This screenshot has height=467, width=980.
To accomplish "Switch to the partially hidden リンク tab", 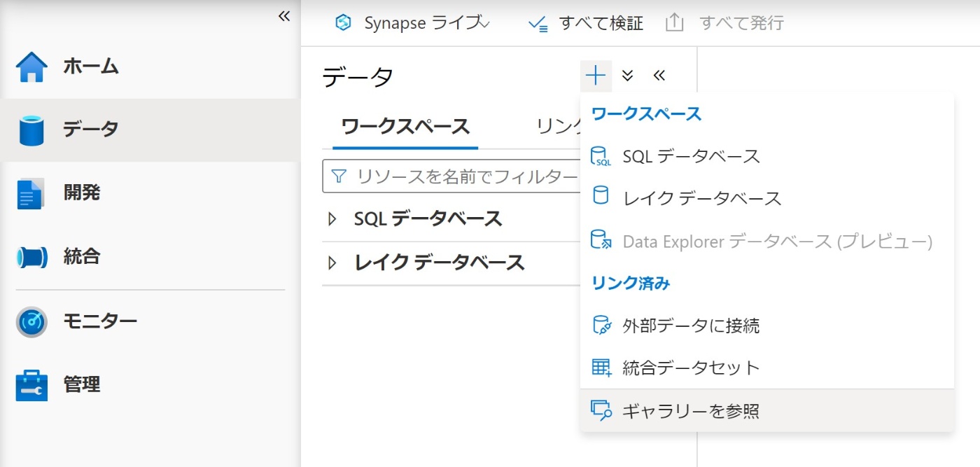I will tap(557, 127).
